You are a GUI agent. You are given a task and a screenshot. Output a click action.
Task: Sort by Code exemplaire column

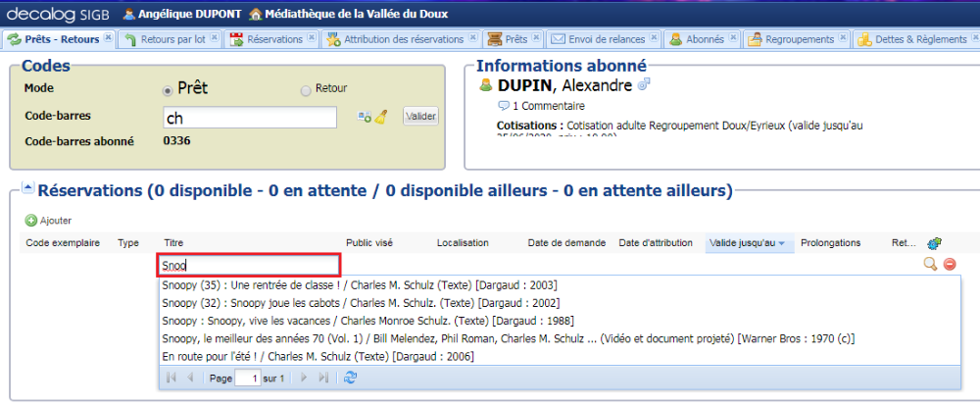click(x=63, y=242)
